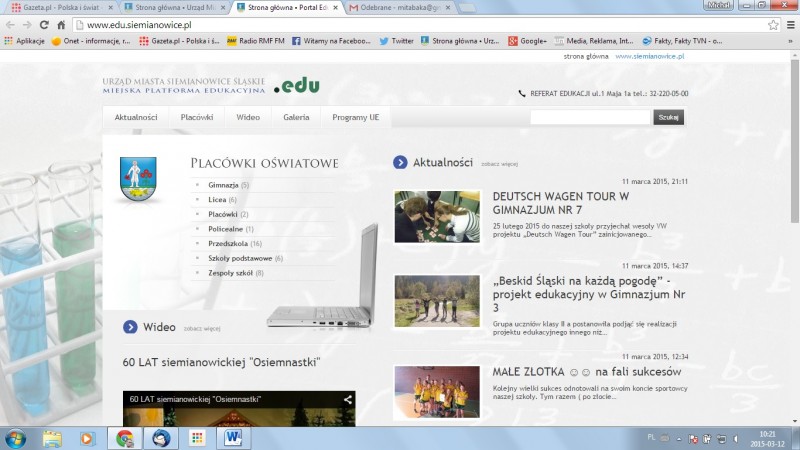Image resolution: width=800 pixels, height=450 pixels.
Task: Open the Licea category
Action: [x=222, y=199]
